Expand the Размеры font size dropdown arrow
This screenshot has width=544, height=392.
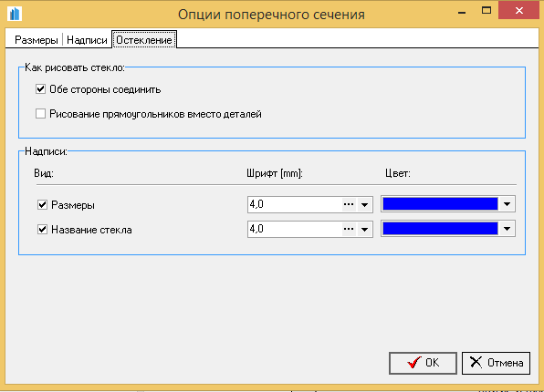364,204
